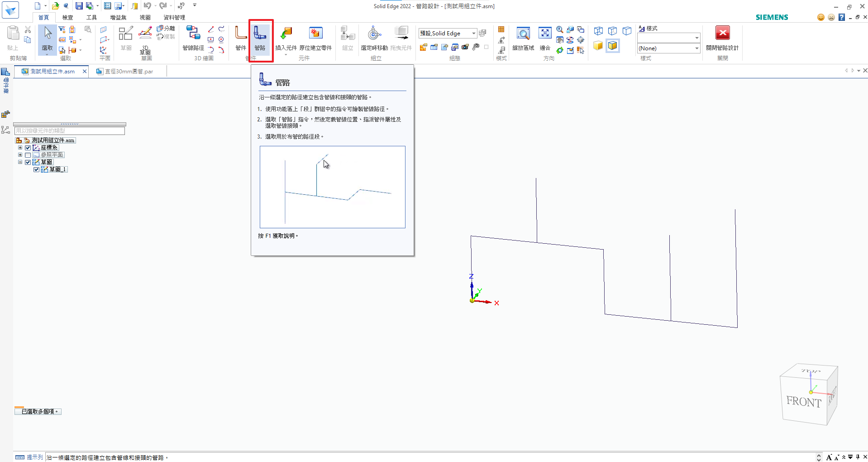The width and height of the screenshot is (868, 462).
Task: Activate 選定時移動 move on select
Action: tap(374, 38)
